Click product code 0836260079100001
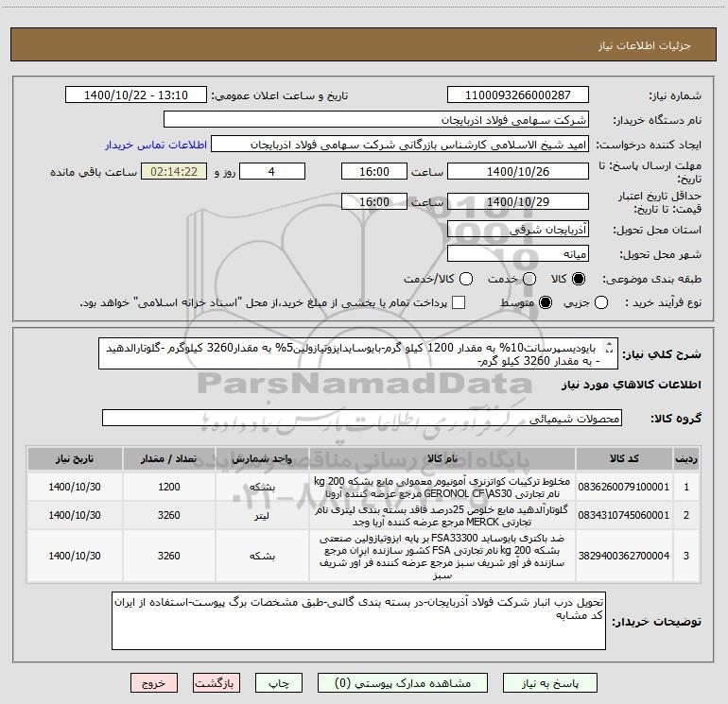728x704 pixels. point(624,487)
